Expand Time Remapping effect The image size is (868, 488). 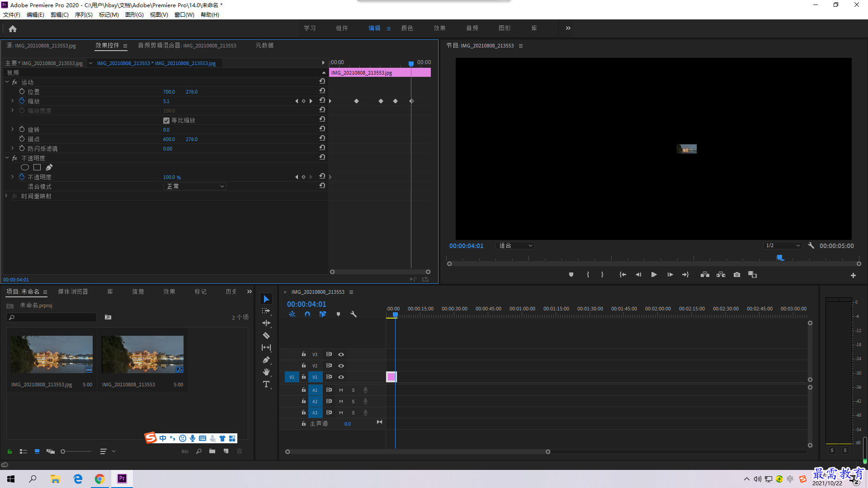[6, 196]
